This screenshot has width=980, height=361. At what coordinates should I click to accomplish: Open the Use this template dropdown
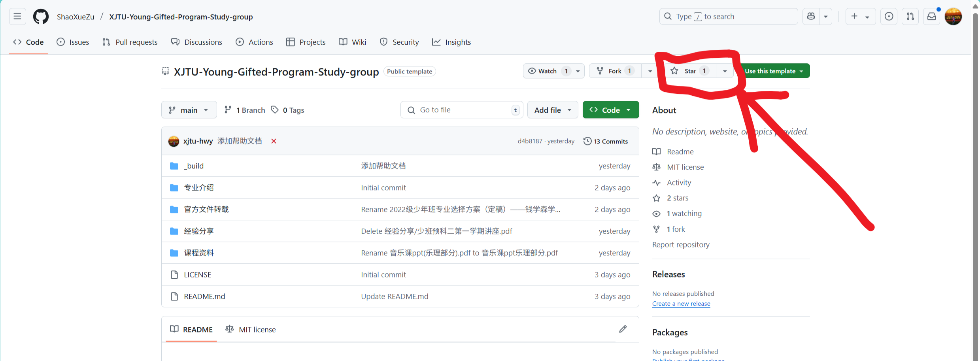click(774, 71)
